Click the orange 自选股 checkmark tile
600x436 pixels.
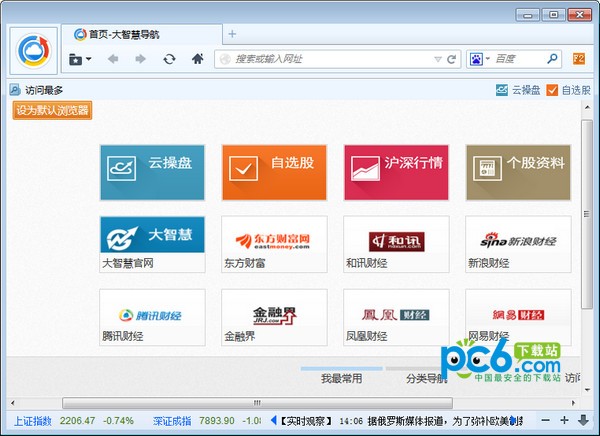pos(274,172)
